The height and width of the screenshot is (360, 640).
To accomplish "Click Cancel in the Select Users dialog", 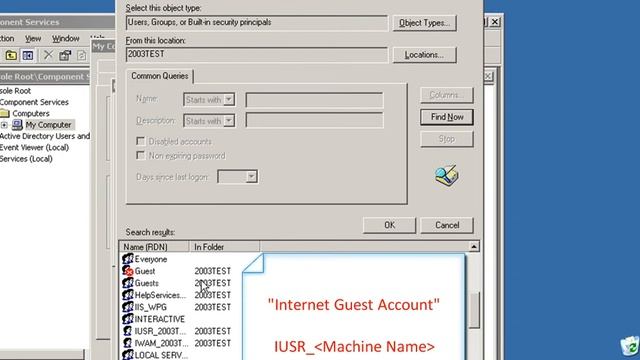I will point(447,225).
